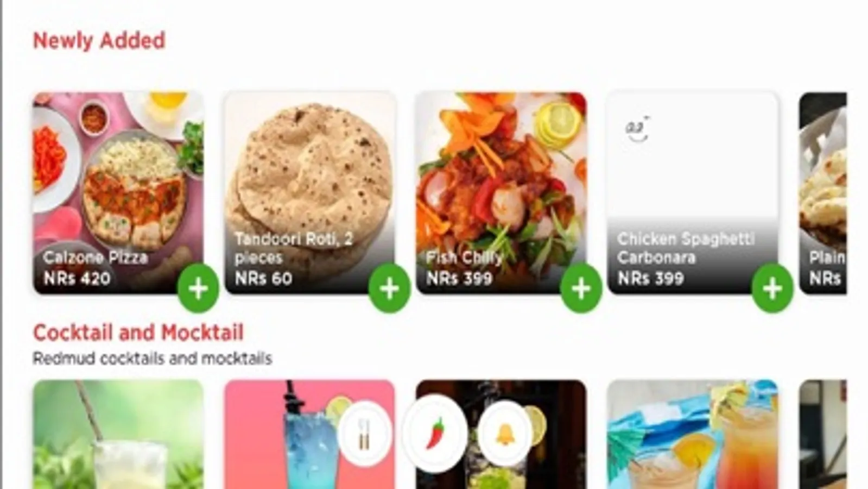Add Chicken Spaghetti Carbonara with plus button
Screen dimensions: 868x489
[x=772, y=289]
